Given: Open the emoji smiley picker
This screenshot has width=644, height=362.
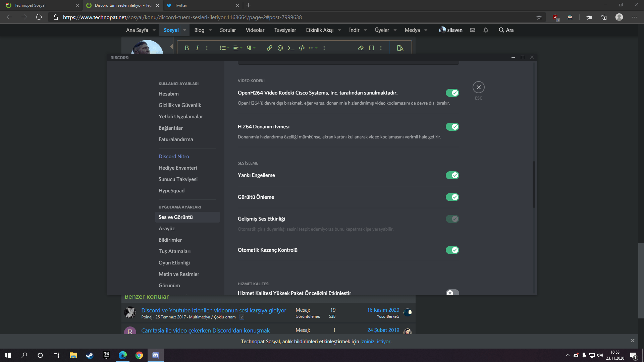Looking at the screenshot, I should coord(280,48).
